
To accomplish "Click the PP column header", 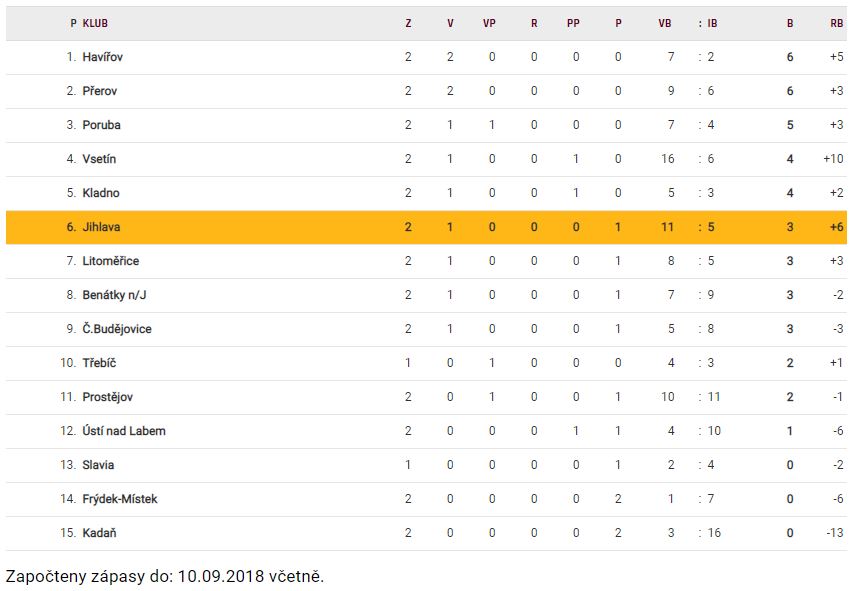I will pos(575,23).
